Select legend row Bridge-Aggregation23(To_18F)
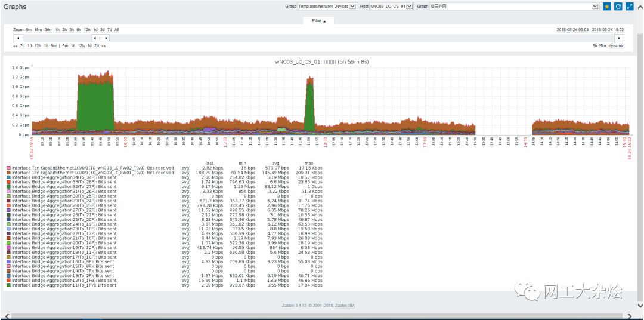This screenshot has height=320, width=644. click(165, 229)
